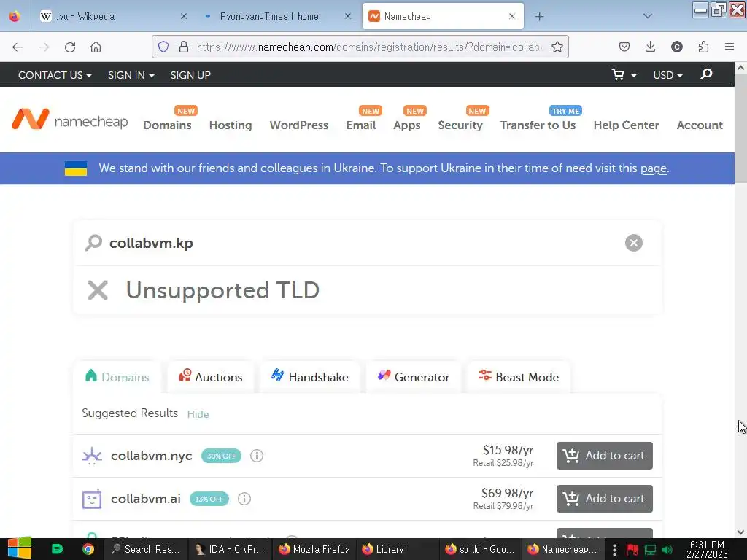Open the Firefox hamburger menu
The width and height of the screenshot is (747, 560).
[729, 47]
